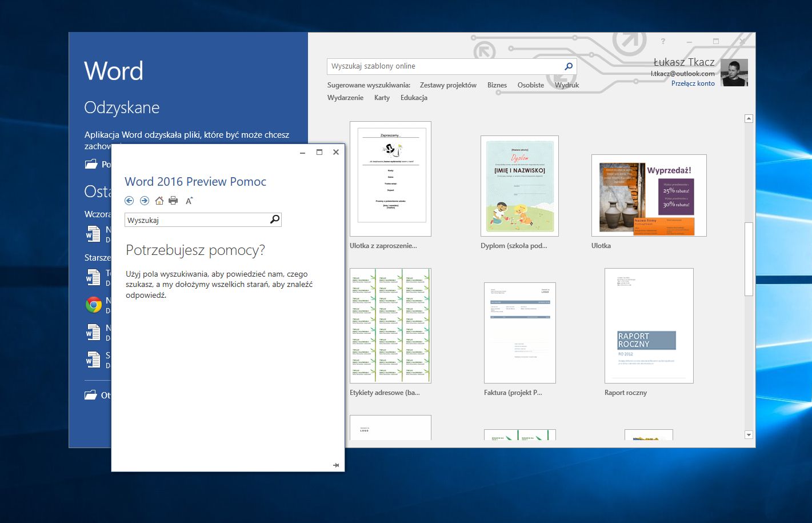Choose Wydruk suggested search
The width and height of the screenshot is (812, 523).
[567, 85]
